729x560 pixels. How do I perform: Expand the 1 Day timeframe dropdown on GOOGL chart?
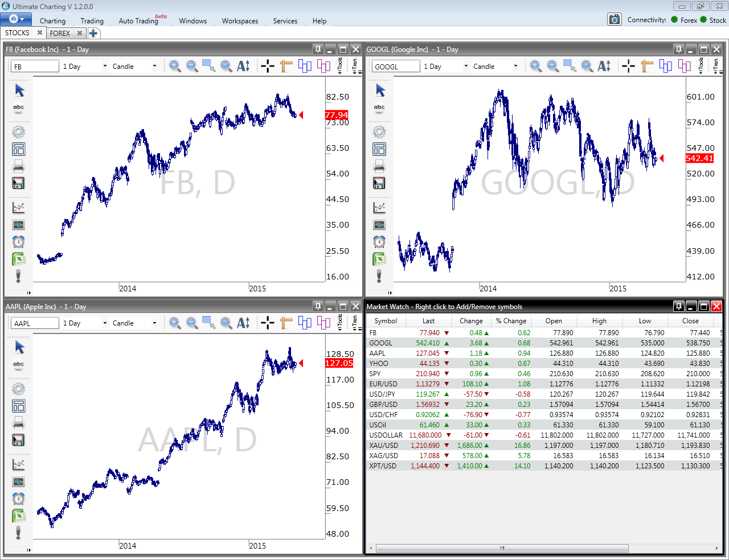pyautogui.click(x=466, y=66)
